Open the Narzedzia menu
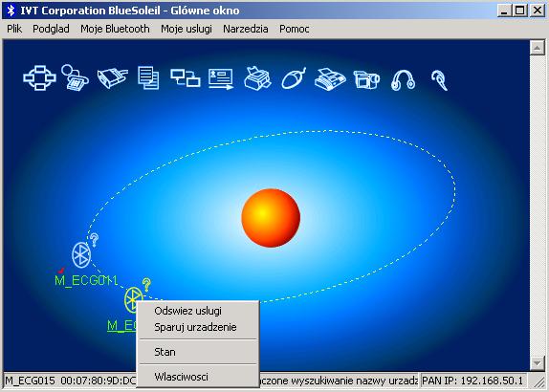 pos(246,29)
